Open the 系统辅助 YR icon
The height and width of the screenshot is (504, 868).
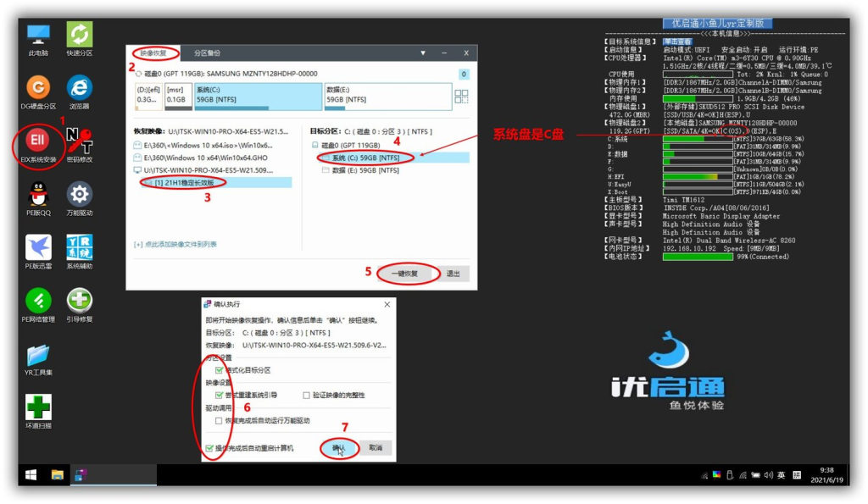(79, 252)
